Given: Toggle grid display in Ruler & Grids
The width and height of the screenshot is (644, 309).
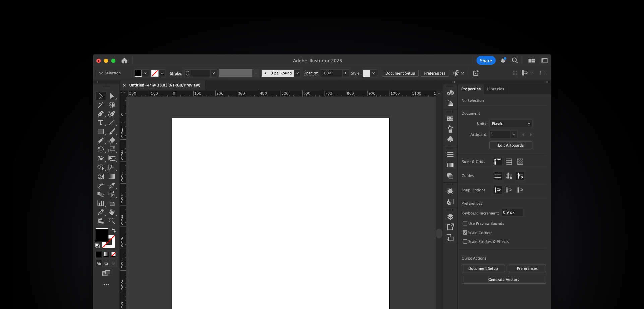Looking at the screenshot, I should point(509,162).
